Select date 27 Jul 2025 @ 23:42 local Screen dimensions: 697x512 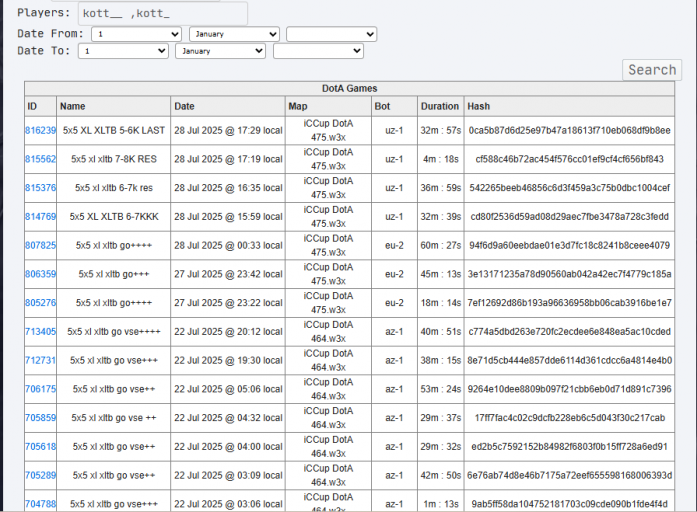click(x=228, y=274)
